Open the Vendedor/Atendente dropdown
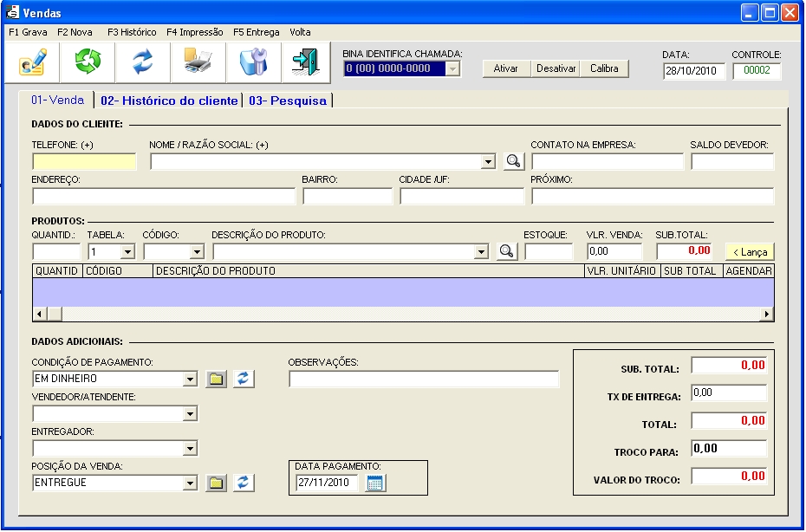 click(190, 414)
